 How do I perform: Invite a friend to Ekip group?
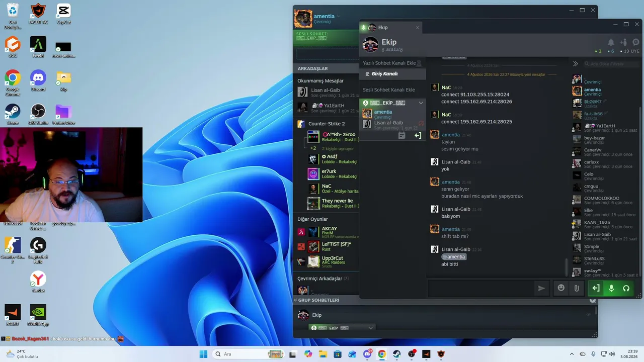pos(624,43)
